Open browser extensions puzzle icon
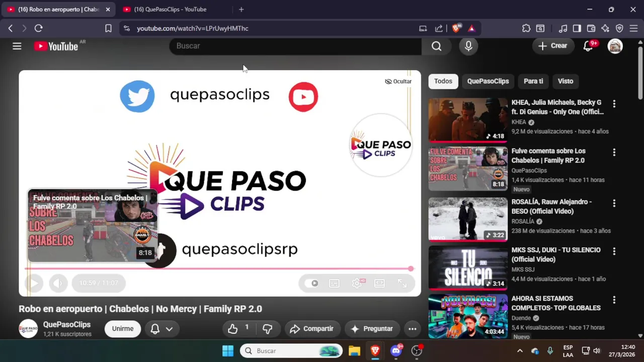The width and height of the screenshot is (644, 362). click(526, 29)
